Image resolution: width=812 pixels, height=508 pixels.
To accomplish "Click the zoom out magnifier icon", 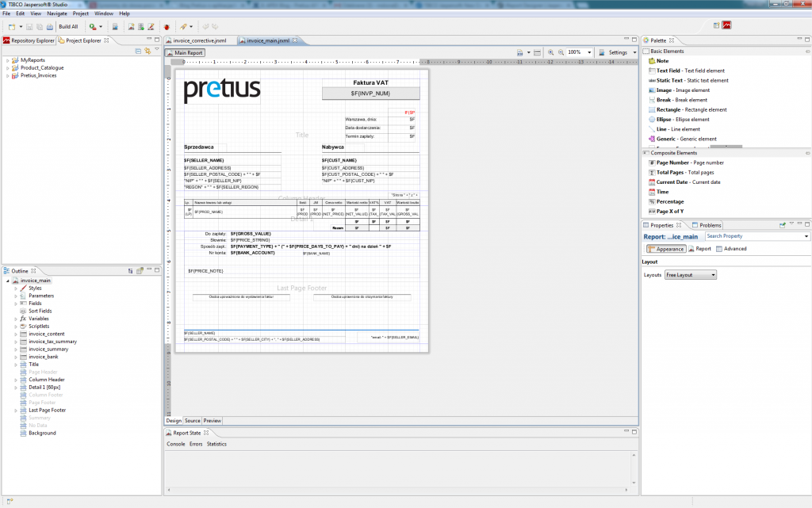I will tap(561, 52).
